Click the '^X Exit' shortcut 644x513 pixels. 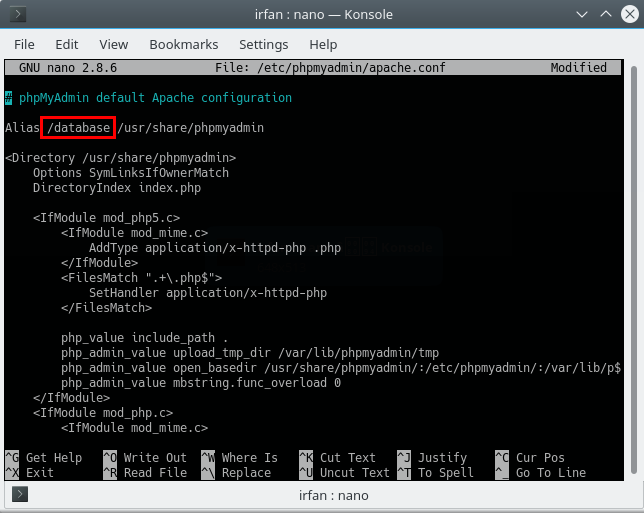[x=30, y=473]
